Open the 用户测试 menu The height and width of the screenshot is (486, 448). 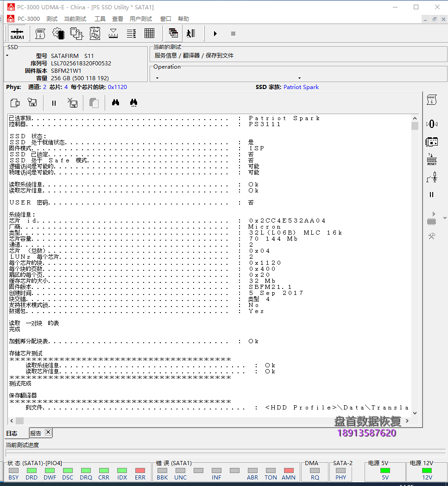coord(141,19)
